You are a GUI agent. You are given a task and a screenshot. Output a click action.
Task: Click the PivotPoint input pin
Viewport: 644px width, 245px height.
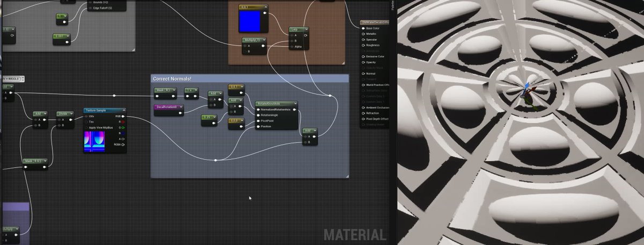(258, 121)
